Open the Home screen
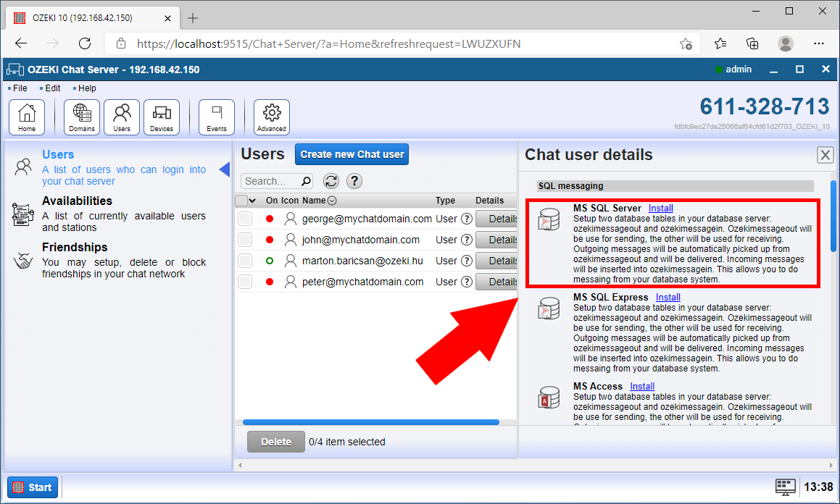The width and height of the screenshot is (840, 504). (26, 116)
